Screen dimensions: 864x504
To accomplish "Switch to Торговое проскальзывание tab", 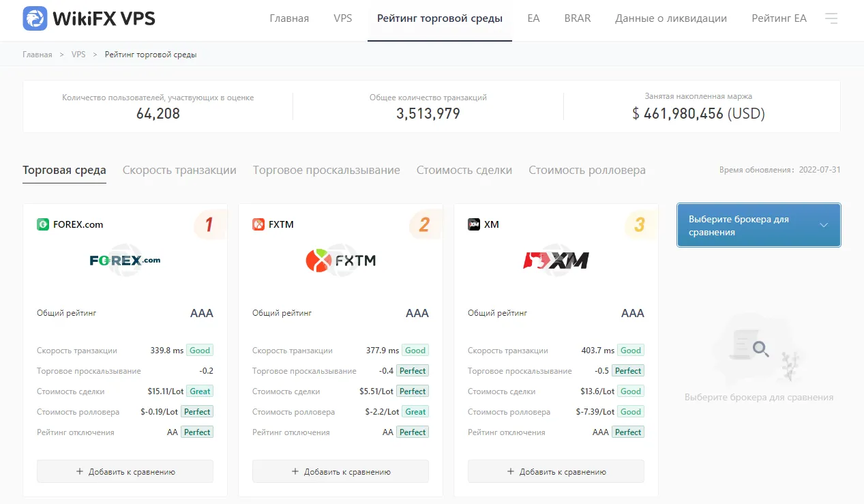I will click(x=327, y=170).
